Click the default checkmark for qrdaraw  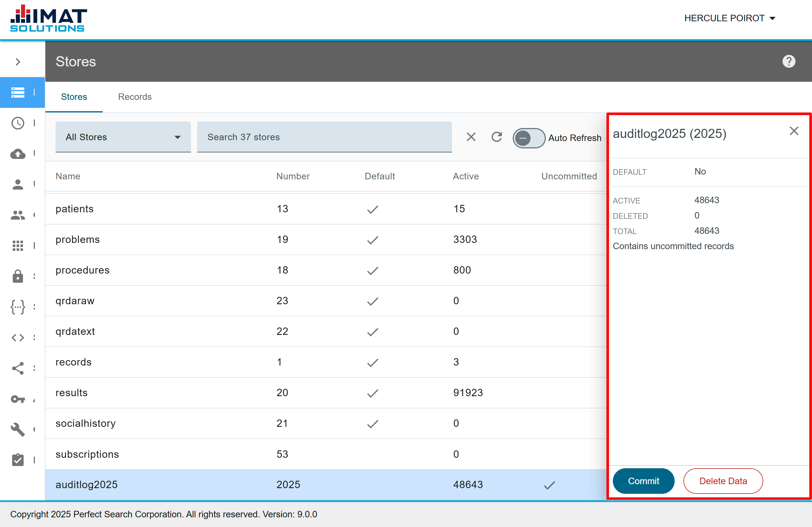click(373, 301)
